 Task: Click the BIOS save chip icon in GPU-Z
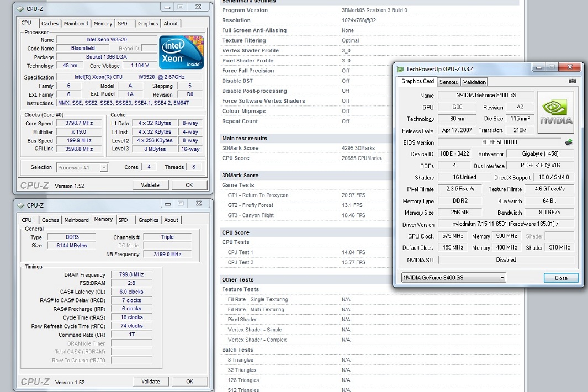(x=569, y=142)
